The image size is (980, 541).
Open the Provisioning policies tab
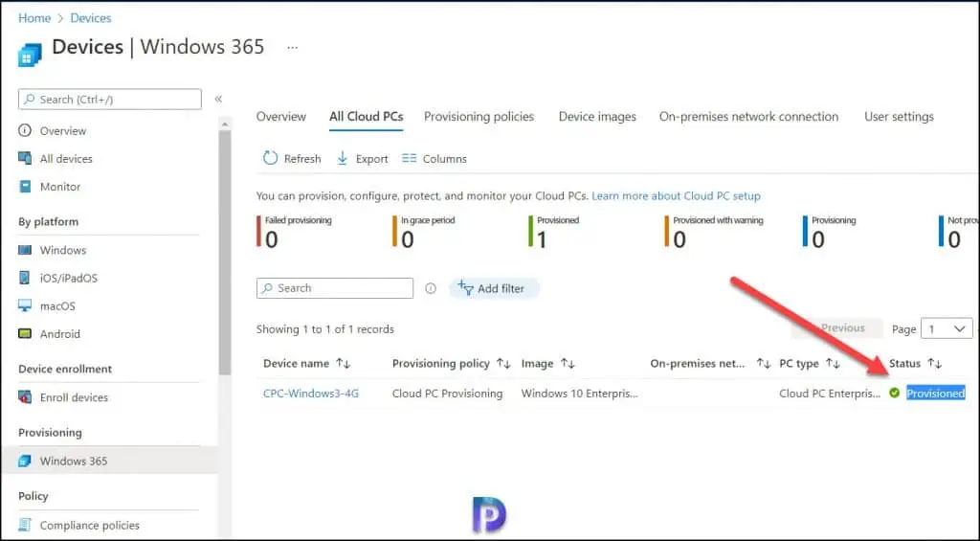479,116
